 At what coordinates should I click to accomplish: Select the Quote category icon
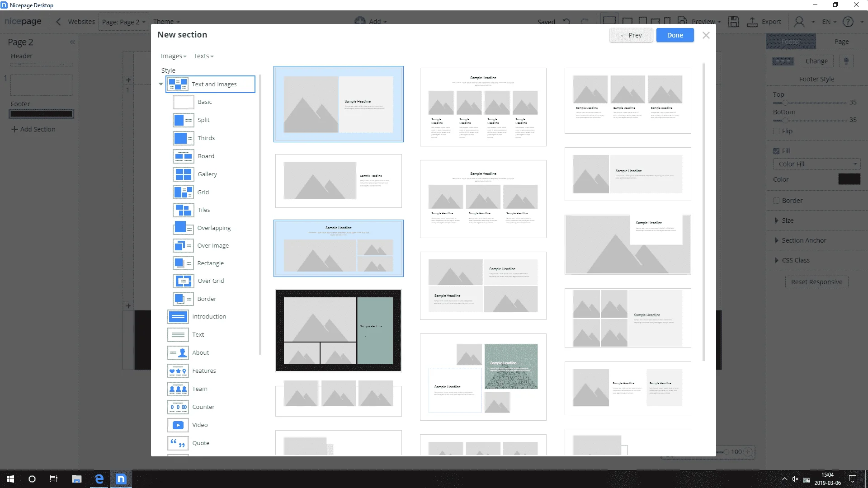click(178, 443)
